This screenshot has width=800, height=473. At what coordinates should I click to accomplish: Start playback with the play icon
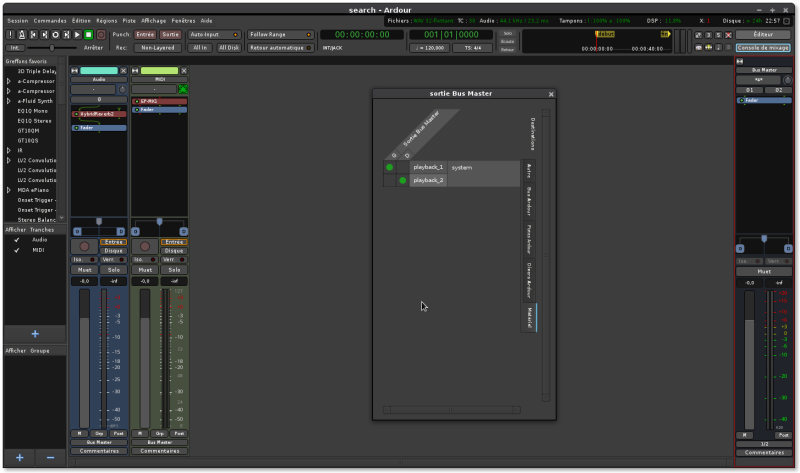coord(78,35)
